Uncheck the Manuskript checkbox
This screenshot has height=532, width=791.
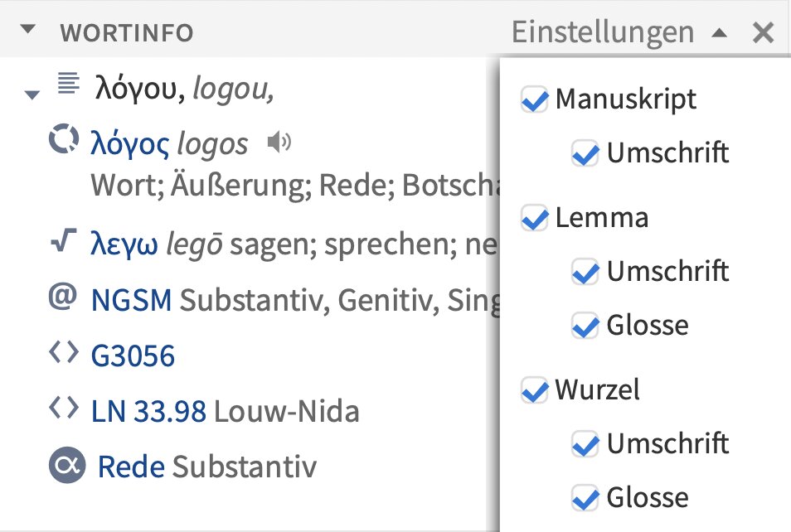click(x=534, y=99)
